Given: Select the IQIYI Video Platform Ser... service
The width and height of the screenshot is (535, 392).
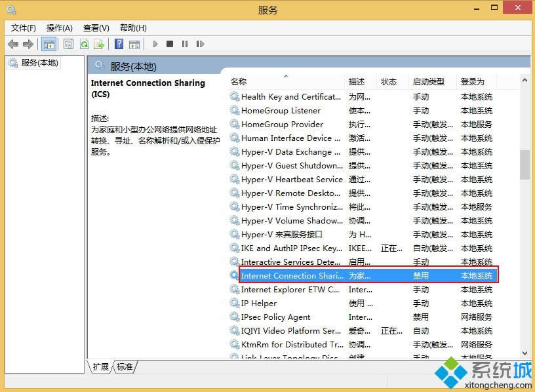Looking at the screenshot, I should (362, 331).
